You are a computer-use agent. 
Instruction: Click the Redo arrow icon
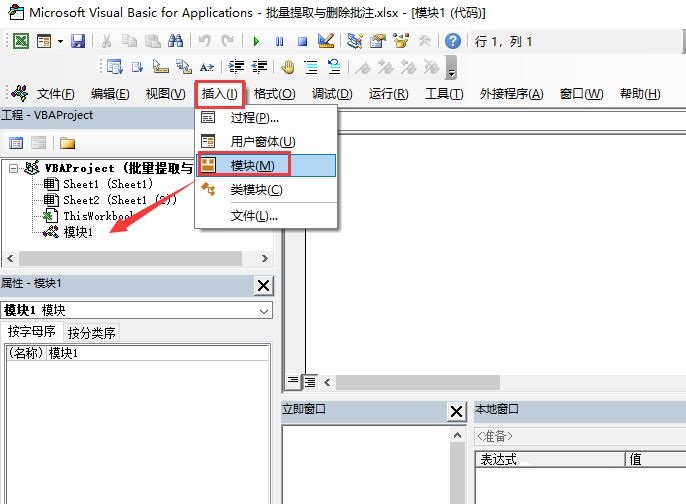click(x=227, y=41)
